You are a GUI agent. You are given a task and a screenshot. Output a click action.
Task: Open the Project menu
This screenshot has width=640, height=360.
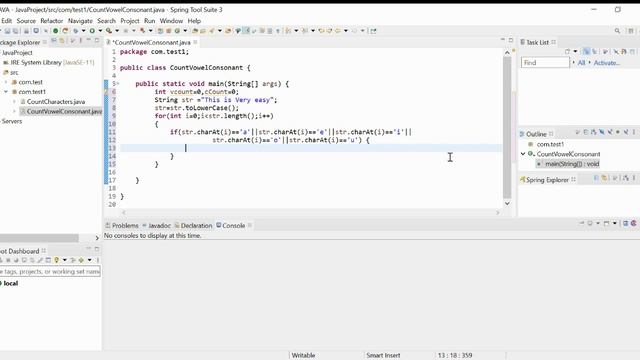pyautogui.click(x=130, y=21)
